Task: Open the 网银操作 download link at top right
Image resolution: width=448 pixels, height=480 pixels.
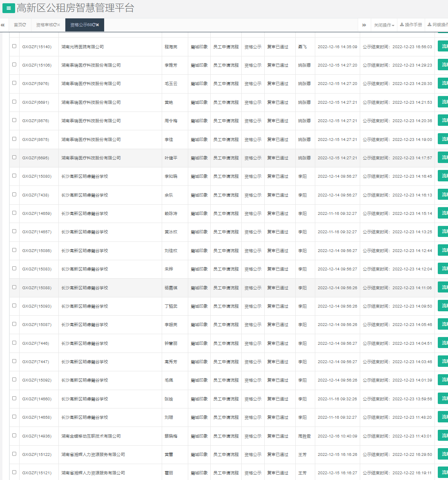Action: (438, 25)
